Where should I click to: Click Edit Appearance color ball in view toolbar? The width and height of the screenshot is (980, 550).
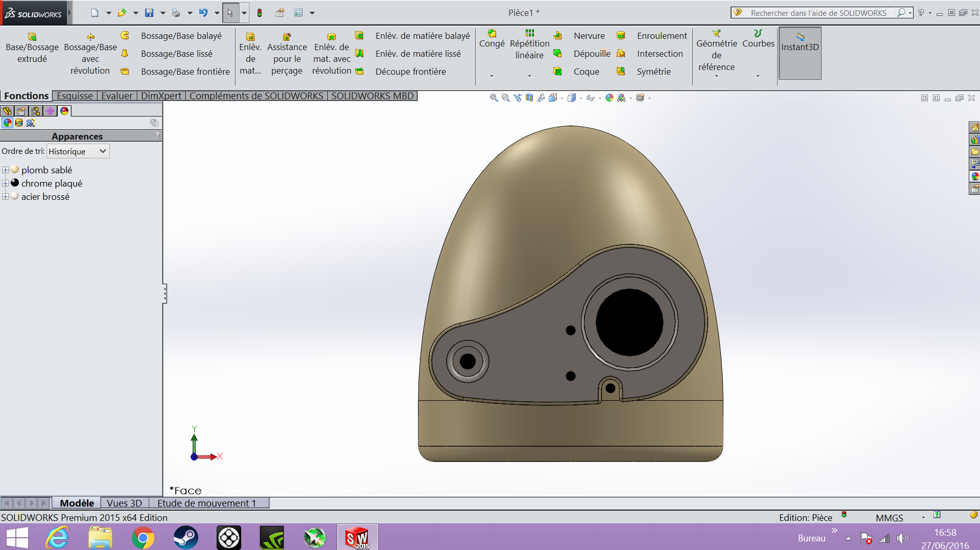point(610,98)
